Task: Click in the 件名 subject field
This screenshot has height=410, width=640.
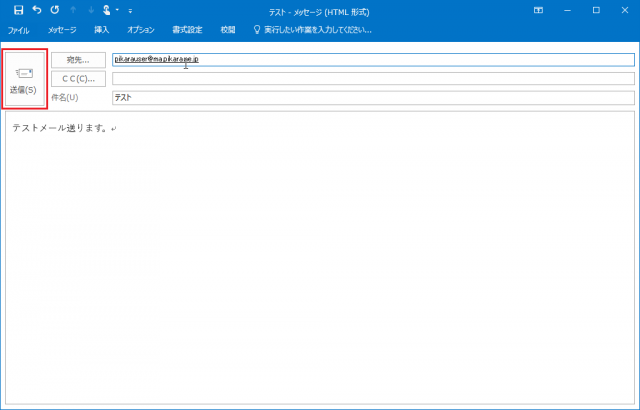Action: pyautogui.click(x=373, y=98)
